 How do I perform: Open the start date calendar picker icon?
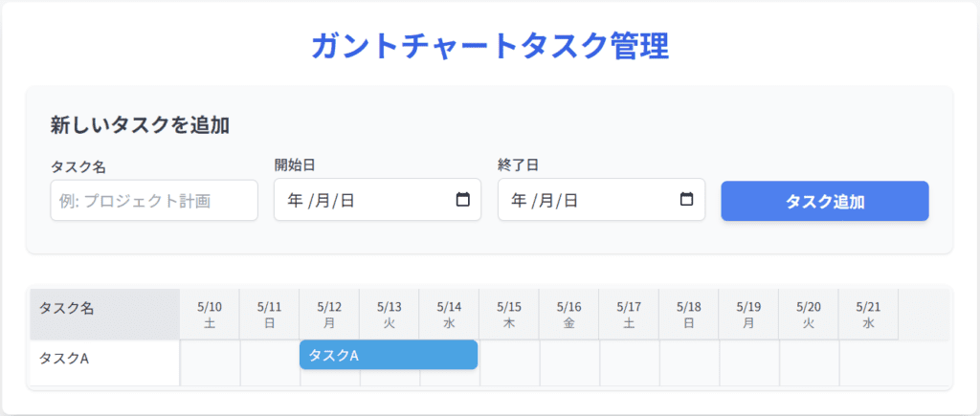point(462,200)
